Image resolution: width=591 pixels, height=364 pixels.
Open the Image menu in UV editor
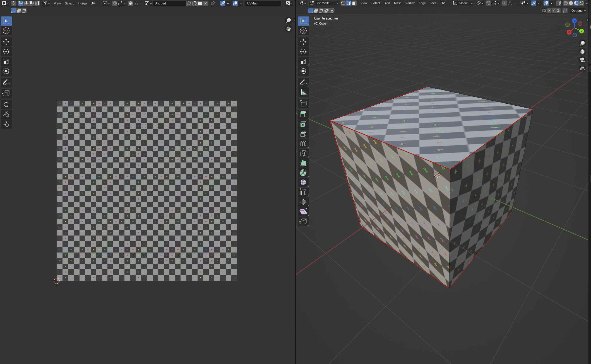click(x=82, y=3)
